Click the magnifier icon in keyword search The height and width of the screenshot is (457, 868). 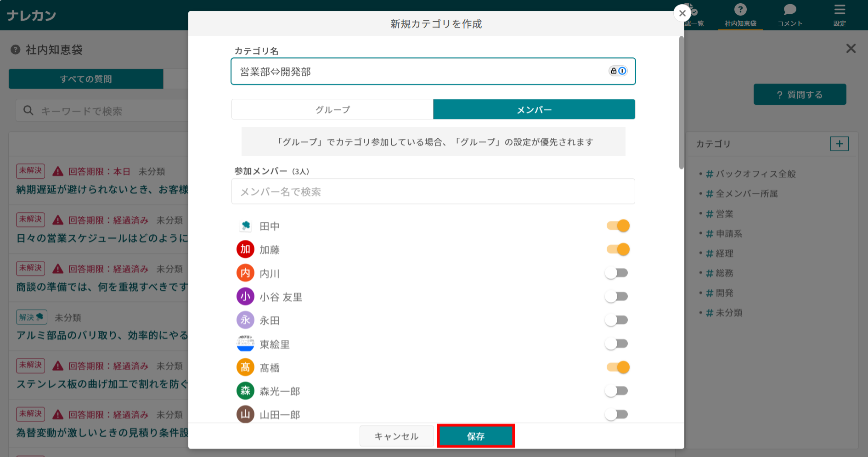(x=28, y=110)
